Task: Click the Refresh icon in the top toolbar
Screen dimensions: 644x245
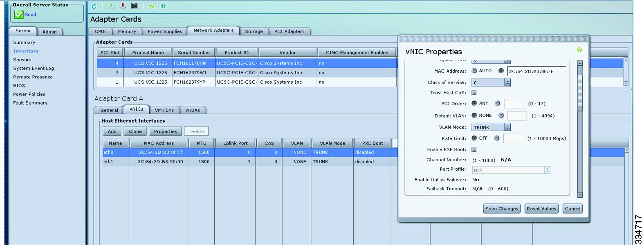Action: [x=94, y=6]
